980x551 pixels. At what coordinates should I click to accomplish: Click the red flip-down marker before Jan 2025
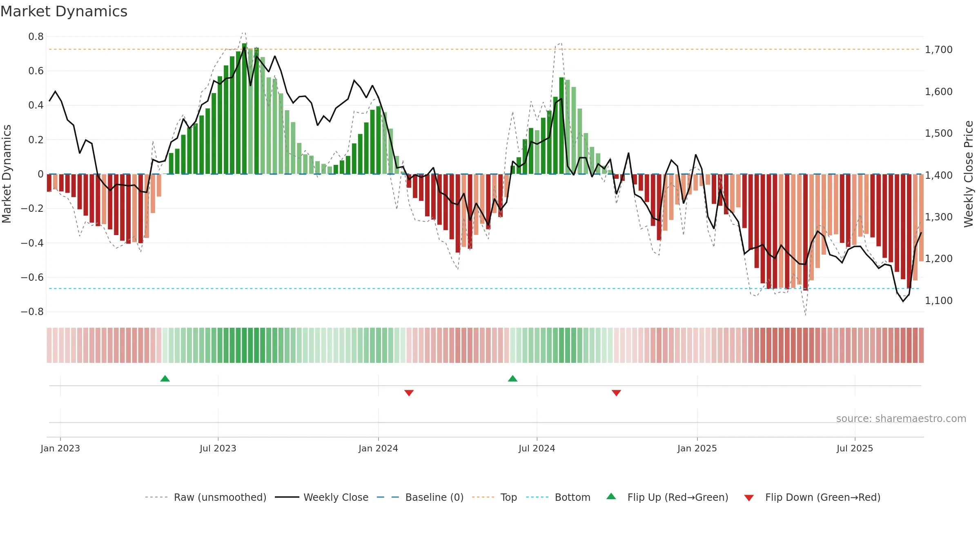(617, 393)
